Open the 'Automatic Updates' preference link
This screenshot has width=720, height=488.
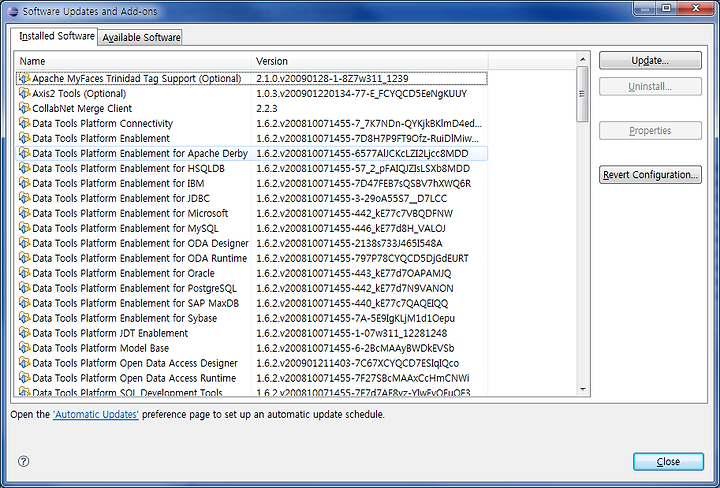(96, 414)
